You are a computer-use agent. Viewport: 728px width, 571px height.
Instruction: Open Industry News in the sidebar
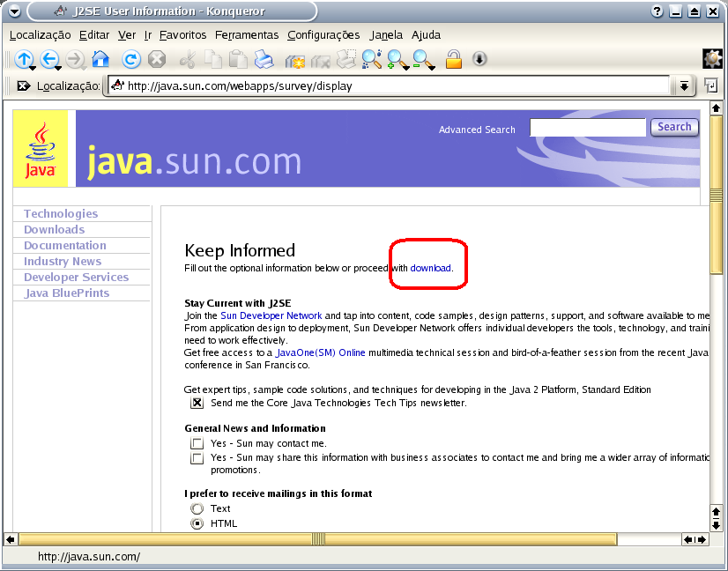pos(63,262)
